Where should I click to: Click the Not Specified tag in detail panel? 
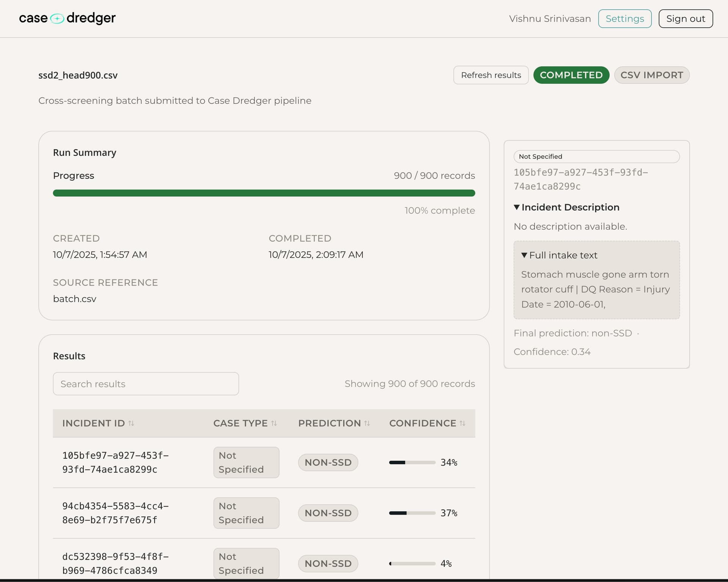(x=540, y=156)
